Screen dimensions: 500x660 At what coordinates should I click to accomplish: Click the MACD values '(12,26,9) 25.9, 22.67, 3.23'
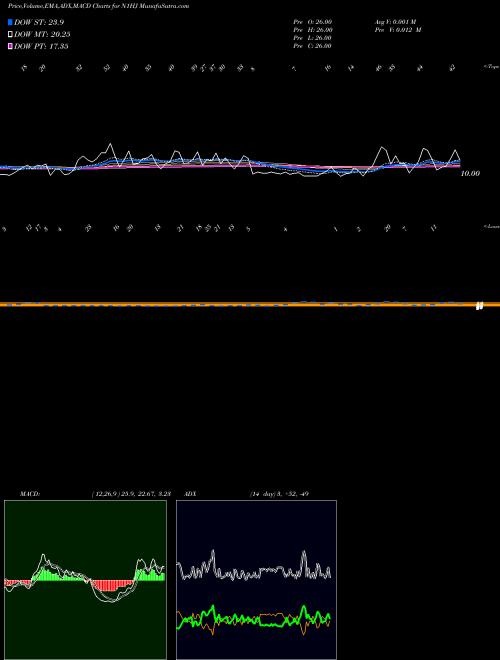tap(131, 494)
